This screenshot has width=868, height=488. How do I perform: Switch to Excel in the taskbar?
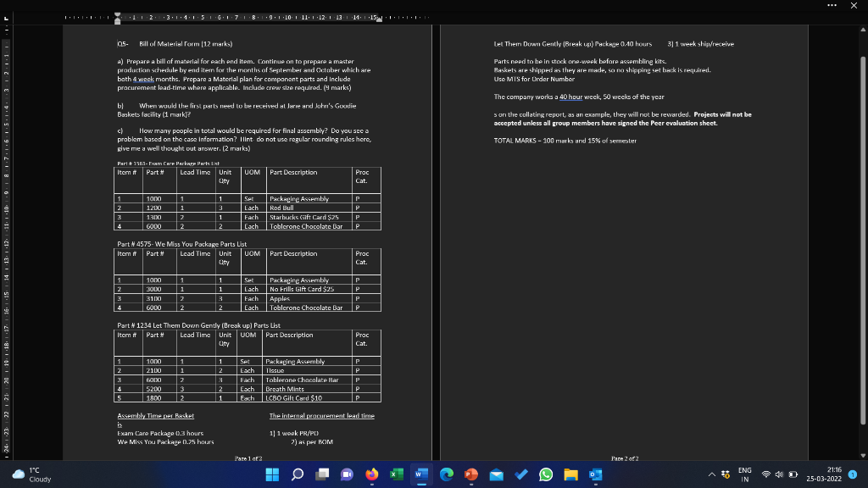(397, 474)
